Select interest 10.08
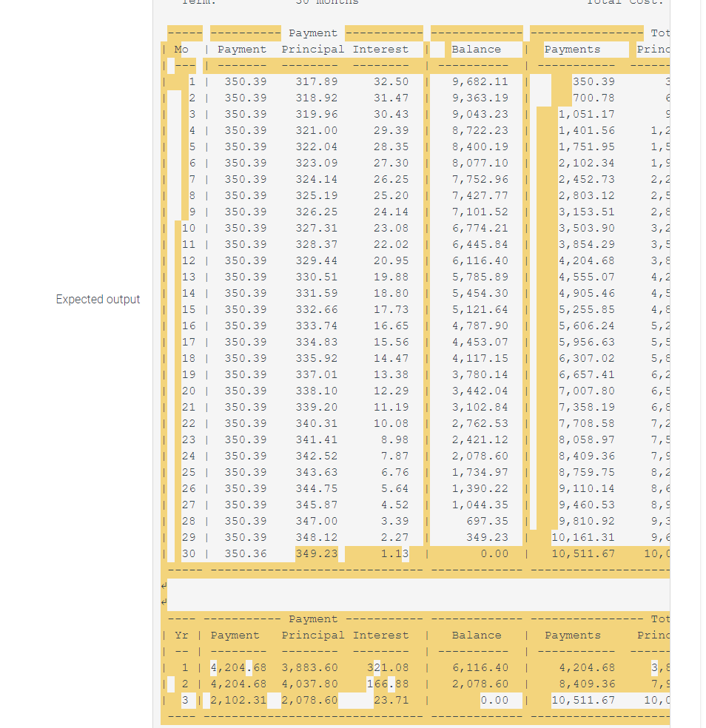Viewport: 706px width, 728px height. coord(391,423)
